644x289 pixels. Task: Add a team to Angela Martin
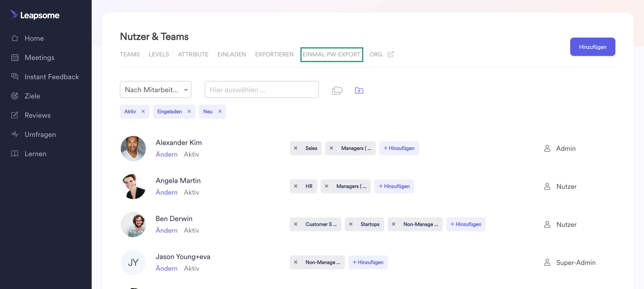click(394, 186)
